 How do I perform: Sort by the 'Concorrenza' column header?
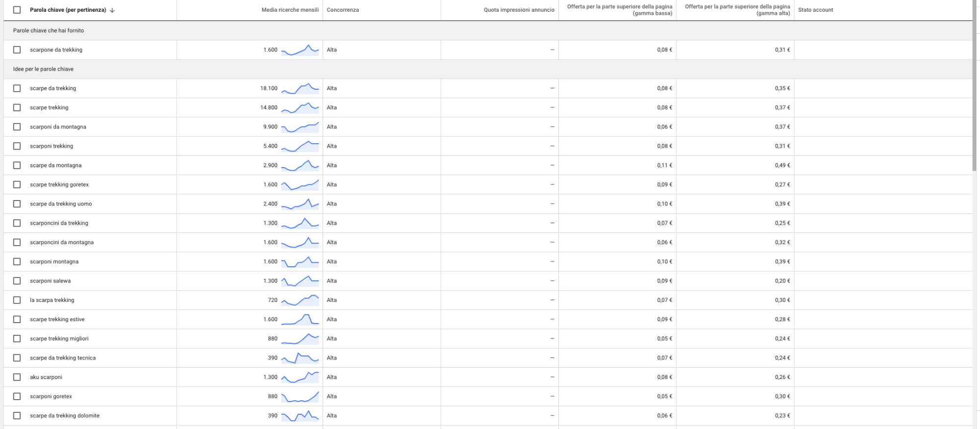(x=343, y=10)
